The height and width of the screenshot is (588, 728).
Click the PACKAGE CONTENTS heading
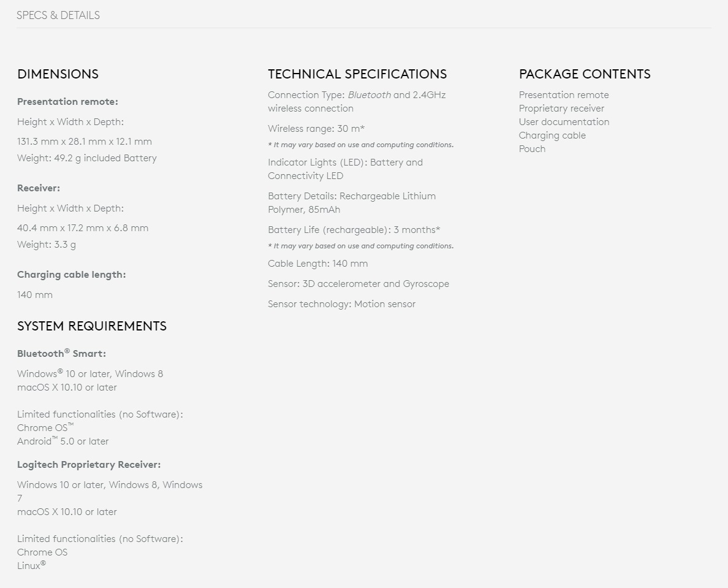pyautogui.click(x=585, y=74)
